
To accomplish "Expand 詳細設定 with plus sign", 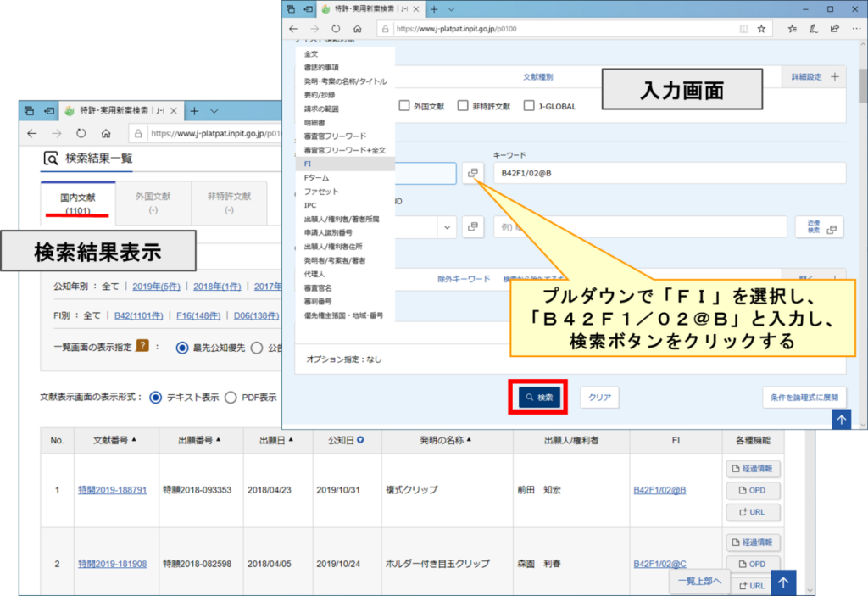I will [x=835, y=76].
